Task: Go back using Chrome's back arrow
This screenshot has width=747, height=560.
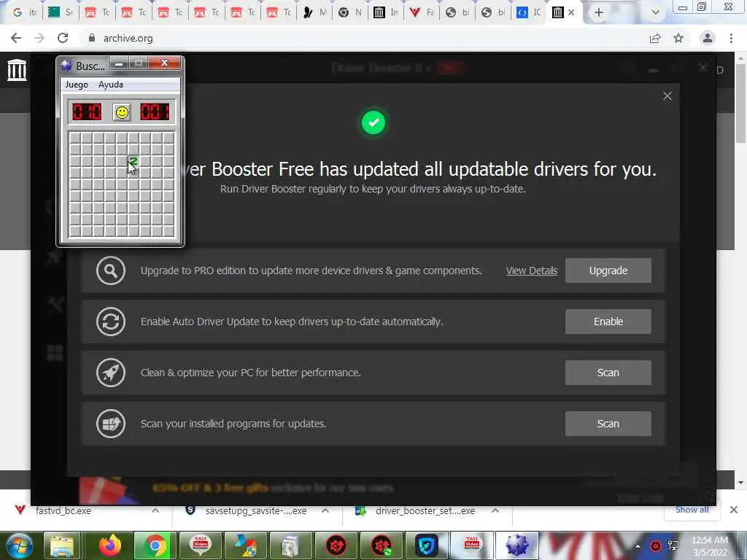Action: (x=16, y=38)
